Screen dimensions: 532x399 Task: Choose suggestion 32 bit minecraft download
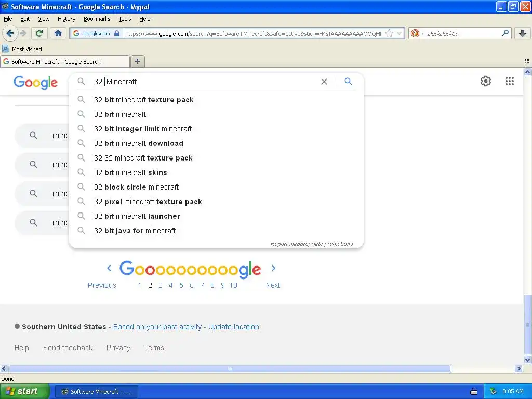click(216, 143)
